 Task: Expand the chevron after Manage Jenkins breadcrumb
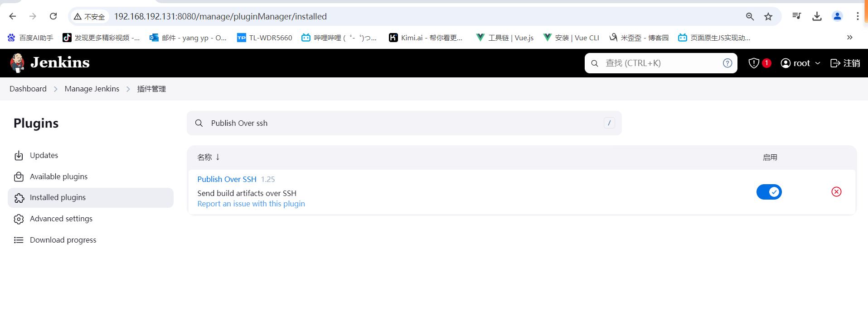[x=128, y=89]
